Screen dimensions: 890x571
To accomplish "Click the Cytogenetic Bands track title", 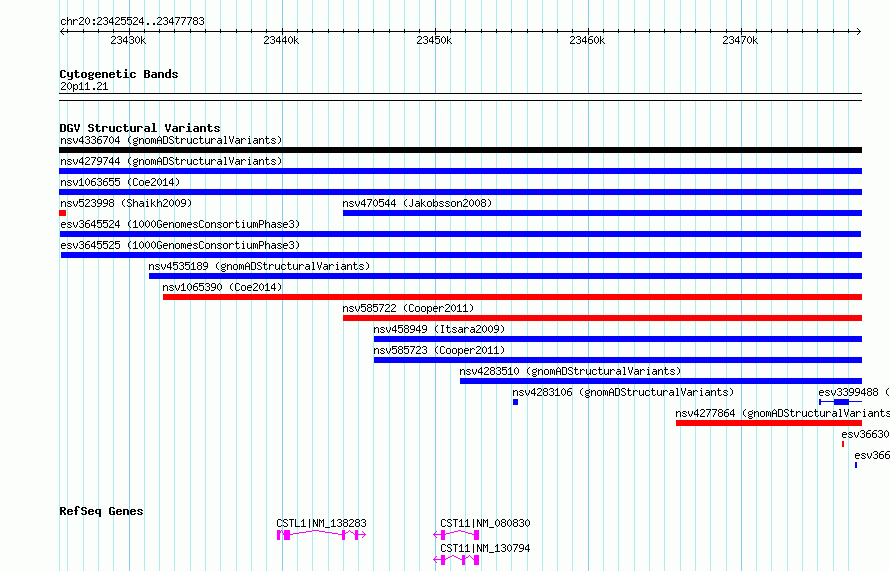I will pos(119,74).
